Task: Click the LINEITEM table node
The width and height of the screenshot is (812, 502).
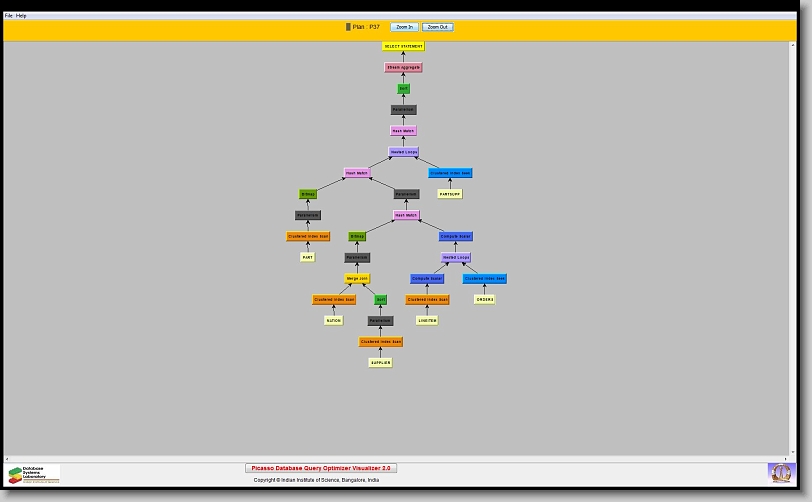Action: [427, 321]
